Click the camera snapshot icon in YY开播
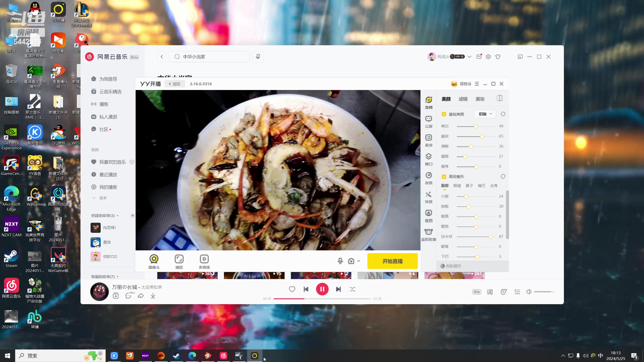The image size is (644, 362). pos(351,261)
